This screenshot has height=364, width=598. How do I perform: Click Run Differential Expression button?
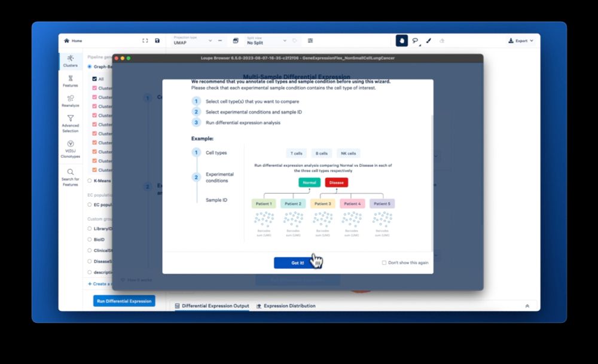pyautogui.click(x=124, y=301)
